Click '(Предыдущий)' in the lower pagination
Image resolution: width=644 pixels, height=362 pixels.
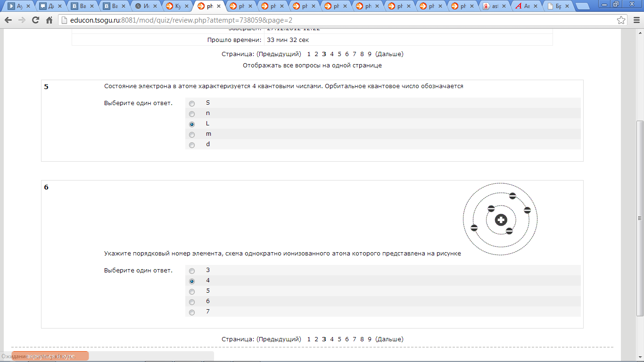pos(279,339)
